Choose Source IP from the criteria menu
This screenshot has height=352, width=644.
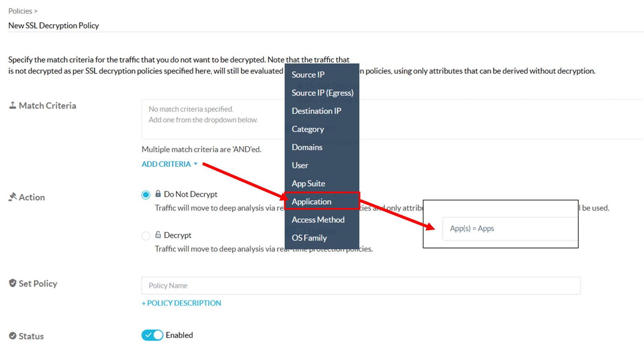308,74
